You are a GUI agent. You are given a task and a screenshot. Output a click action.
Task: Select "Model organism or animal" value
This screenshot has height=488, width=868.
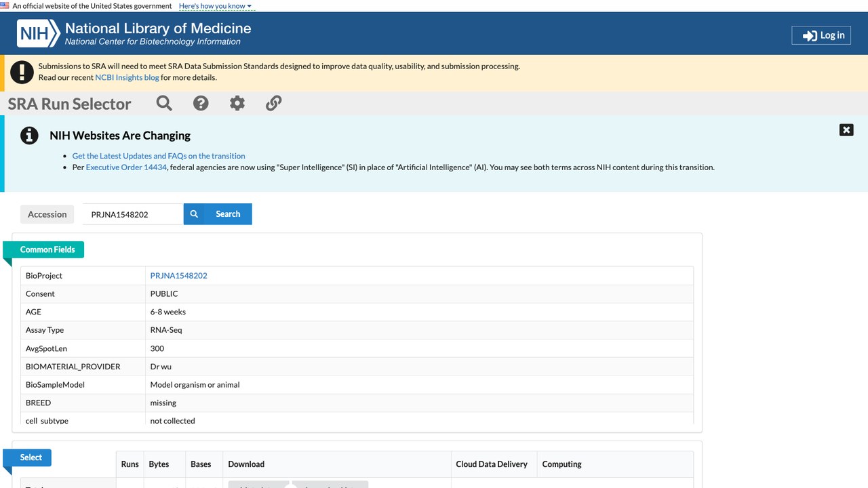pyautogui.click(x=195, y=385)
